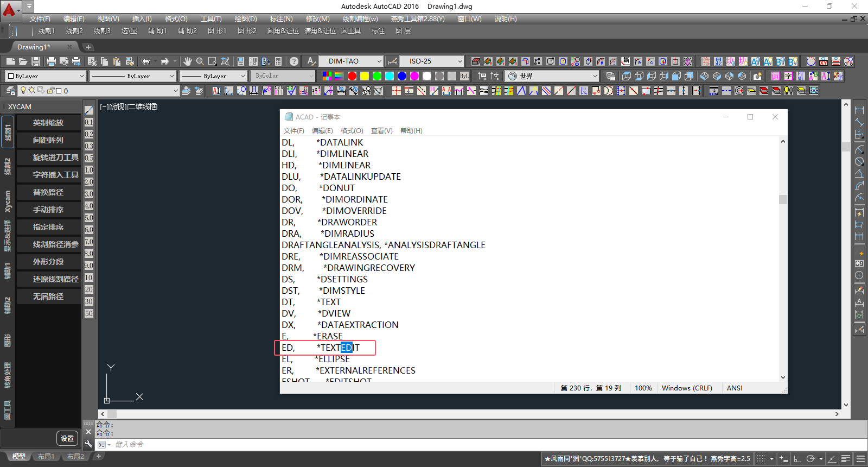Toggle ortho mode in the status bar
The width and height of the screenshot is (868, 467).
click(x=797, y=459)
